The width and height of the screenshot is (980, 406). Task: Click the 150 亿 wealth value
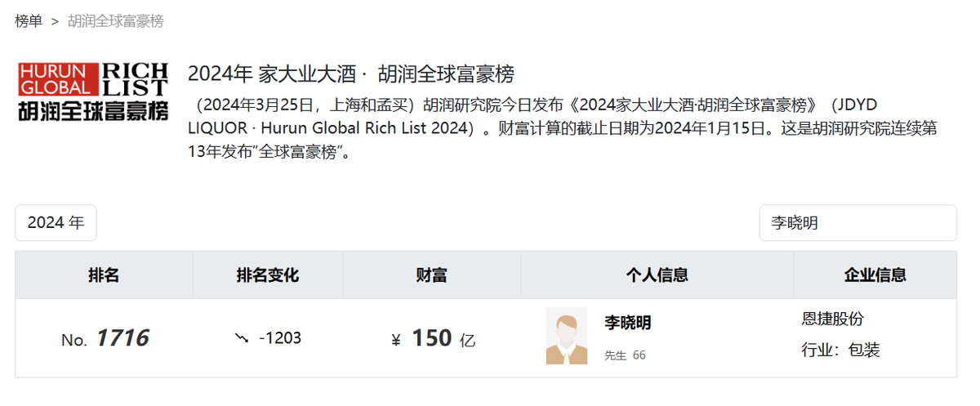coord(443,338)
